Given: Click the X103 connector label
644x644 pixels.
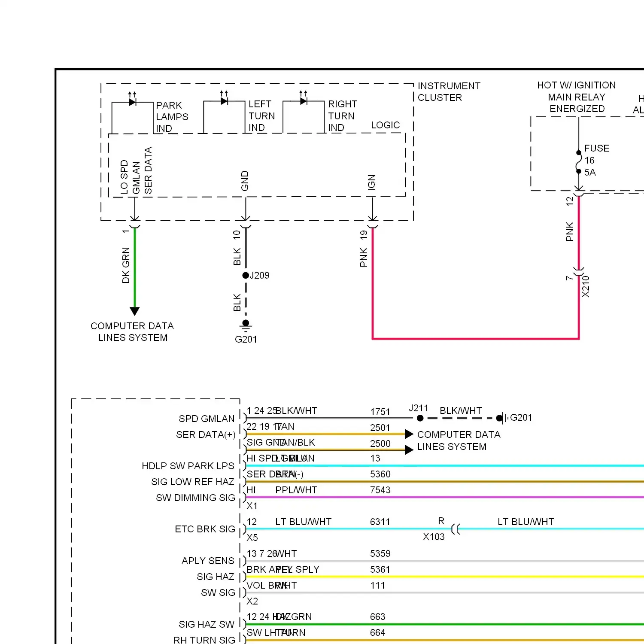Looking at the screenshot, I should click(434, 537).
